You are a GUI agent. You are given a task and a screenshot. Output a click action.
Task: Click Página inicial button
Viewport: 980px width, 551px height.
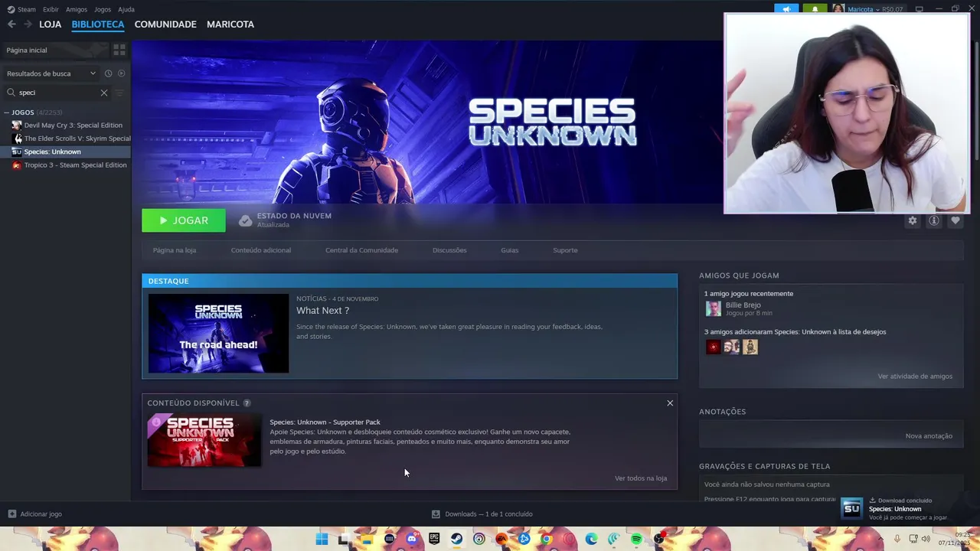[55, 50]
